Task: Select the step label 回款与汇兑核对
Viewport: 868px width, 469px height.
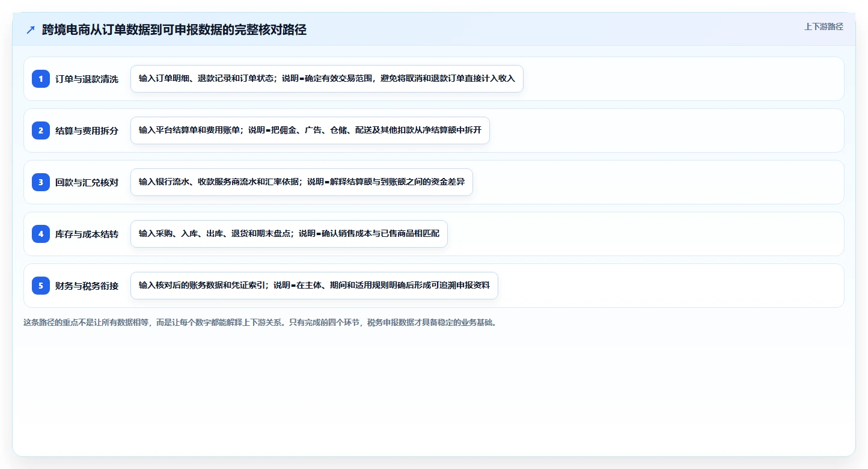Action: tap(87, 182)
